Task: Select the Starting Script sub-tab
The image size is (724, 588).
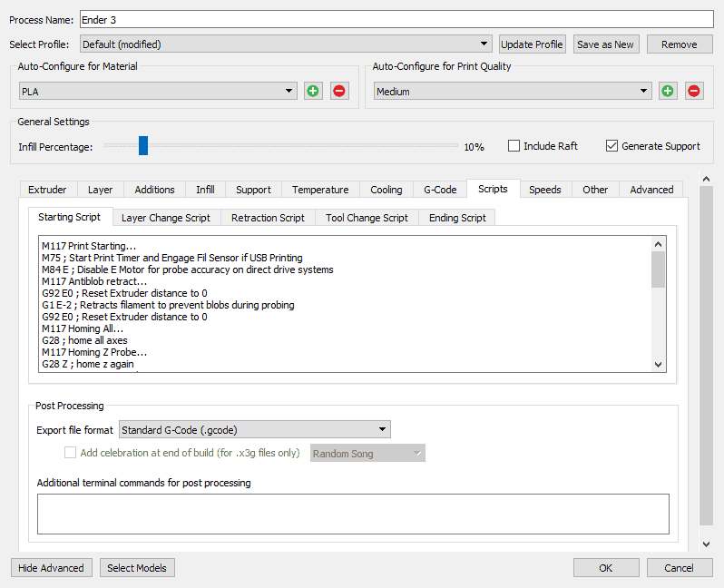Action: [x=69, y=217]
